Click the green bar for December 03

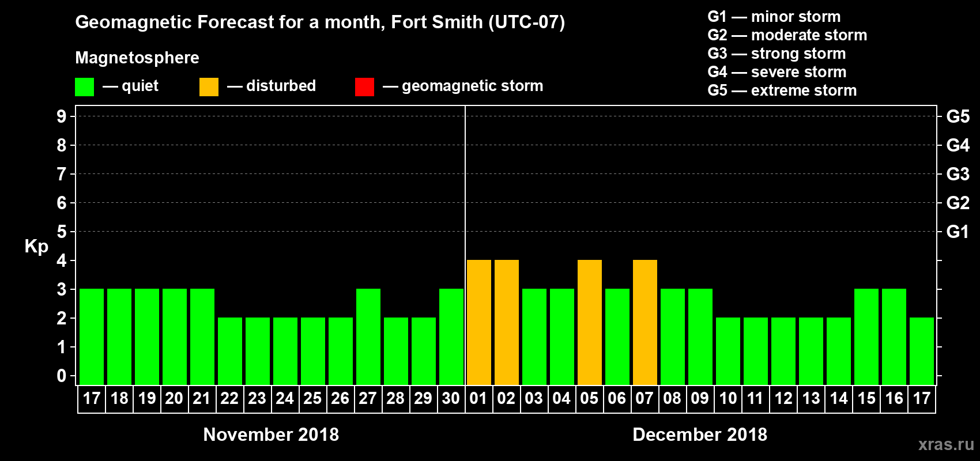coord(534,337)
